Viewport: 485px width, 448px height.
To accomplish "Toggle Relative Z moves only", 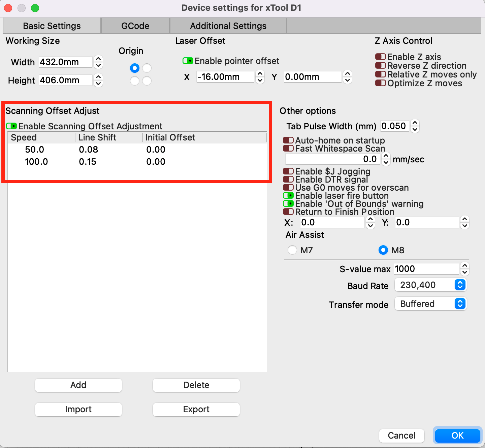I will (381, 74).
